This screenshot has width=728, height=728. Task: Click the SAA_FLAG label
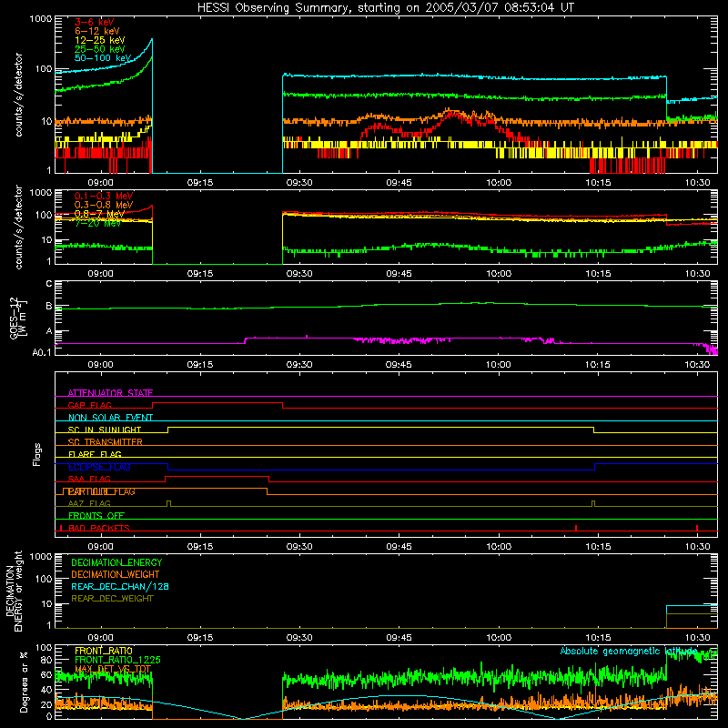coord(89,480)
